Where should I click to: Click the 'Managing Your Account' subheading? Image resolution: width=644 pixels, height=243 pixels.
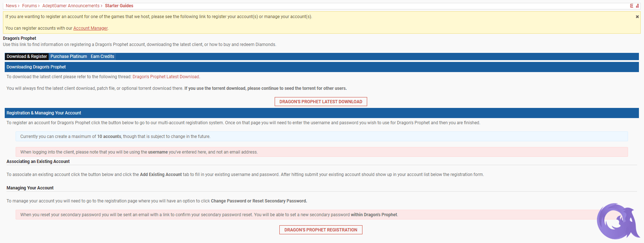(x=30, y=188)
